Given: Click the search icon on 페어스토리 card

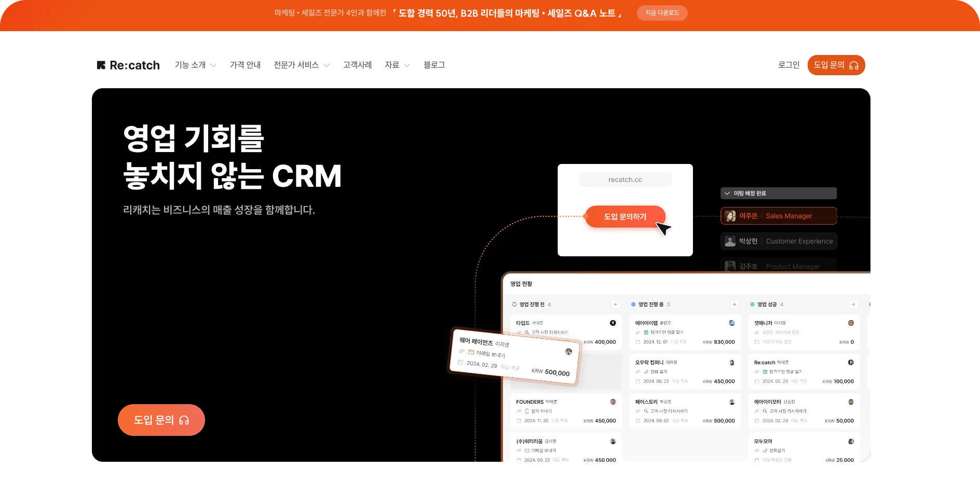Looking at the screenshot, I should click(x=646, y=411).
